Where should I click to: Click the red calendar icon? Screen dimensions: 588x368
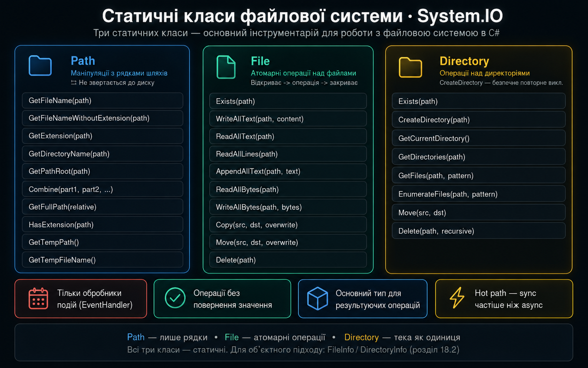[x=38, y=298]
